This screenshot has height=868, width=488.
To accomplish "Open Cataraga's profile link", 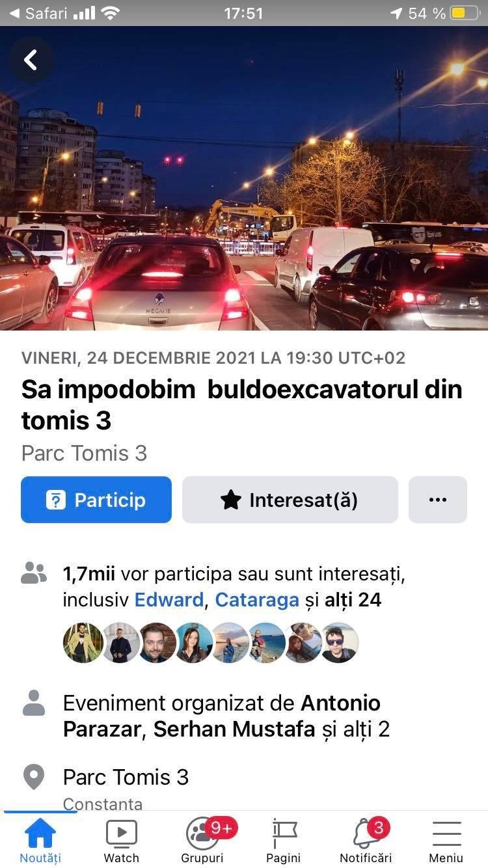I will (257, 599).
